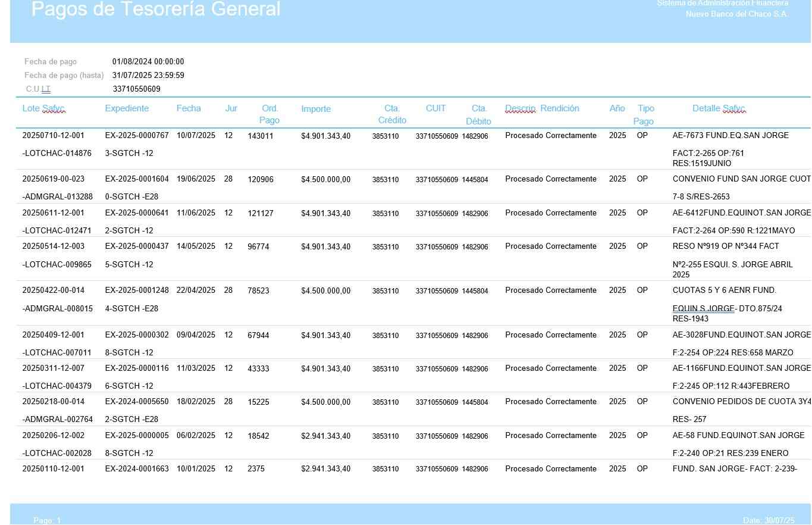Image resolution: width=812 pixels, height=525 pixels.
Task: Select lote 20250710-12-001 in the first row
Action: coord(53,136)
